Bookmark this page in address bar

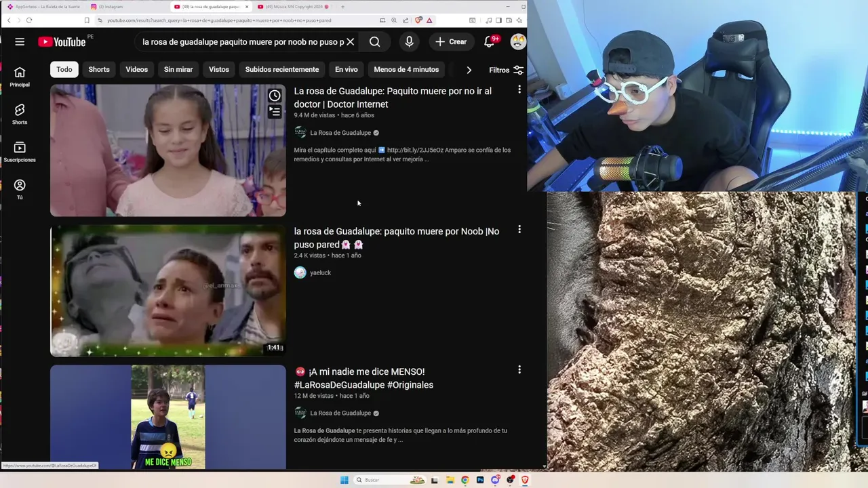[x=87, y=20]
